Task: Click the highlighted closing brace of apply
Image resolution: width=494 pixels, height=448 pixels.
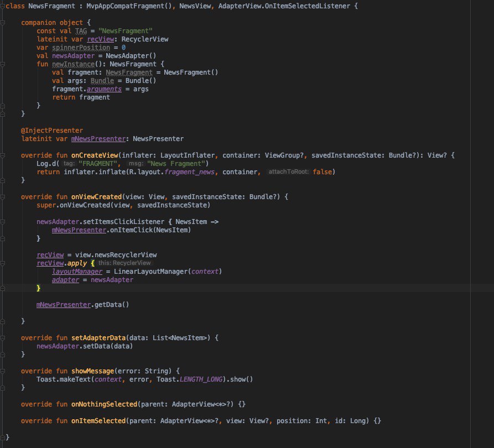Action: 38,288
